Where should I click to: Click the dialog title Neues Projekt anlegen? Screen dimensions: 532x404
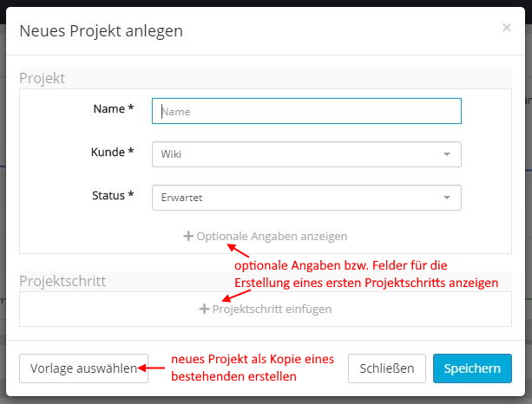[x=101, y=31]
